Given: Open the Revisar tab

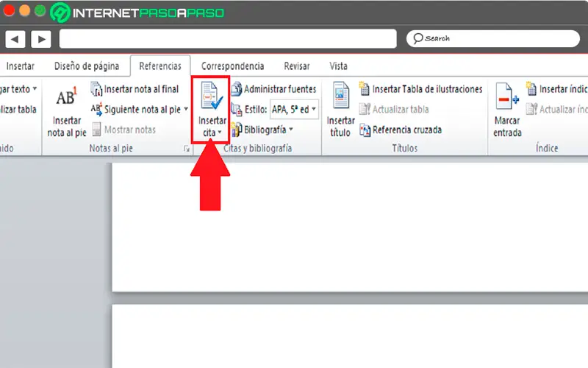Looking at the screenshot, I should [297, 66].
